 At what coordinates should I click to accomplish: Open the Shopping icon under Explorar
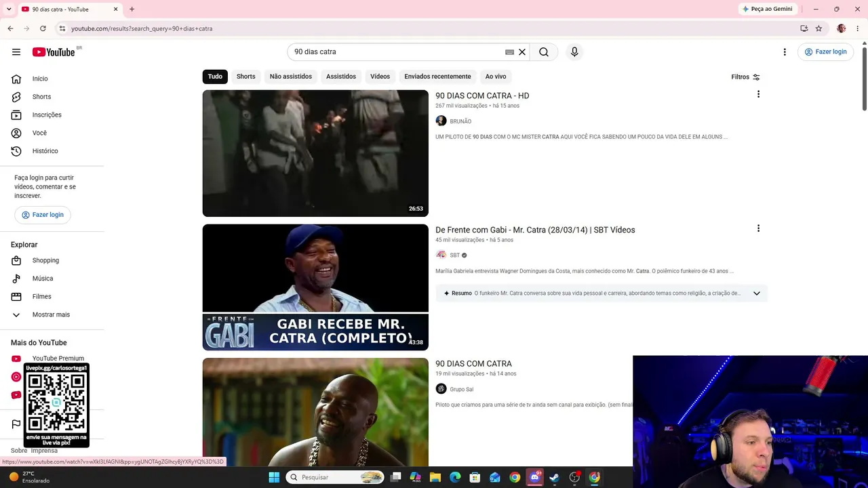(x=16, y=260)
